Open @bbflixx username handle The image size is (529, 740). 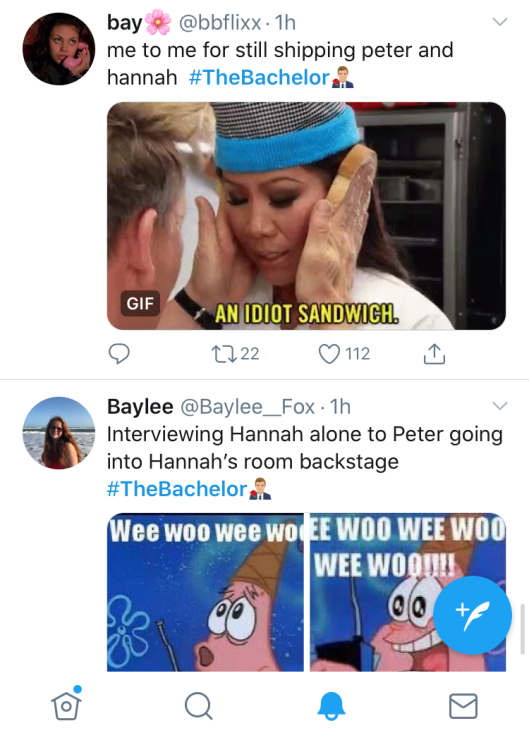tap(219, 23)
